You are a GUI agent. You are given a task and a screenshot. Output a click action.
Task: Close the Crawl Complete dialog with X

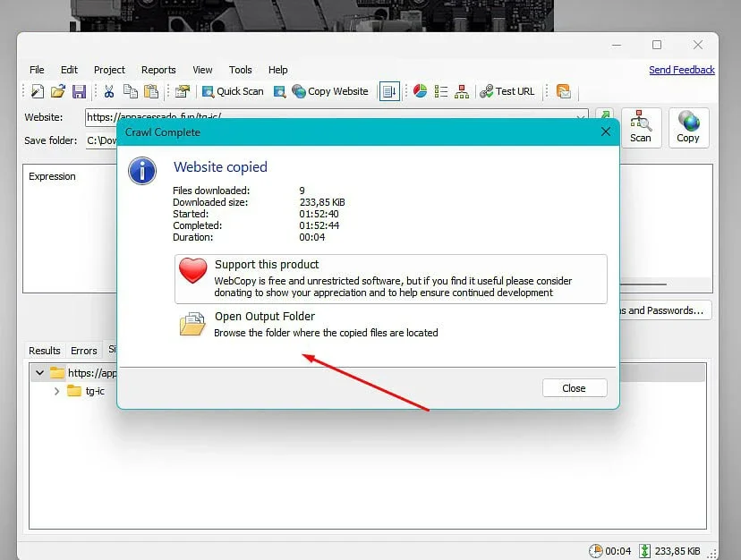click(605, 132)
